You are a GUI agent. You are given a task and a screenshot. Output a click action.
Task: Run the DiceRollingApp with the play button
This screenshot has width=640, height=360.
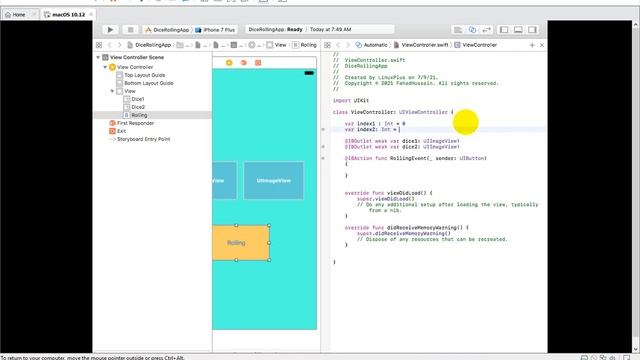pos(110,30)
